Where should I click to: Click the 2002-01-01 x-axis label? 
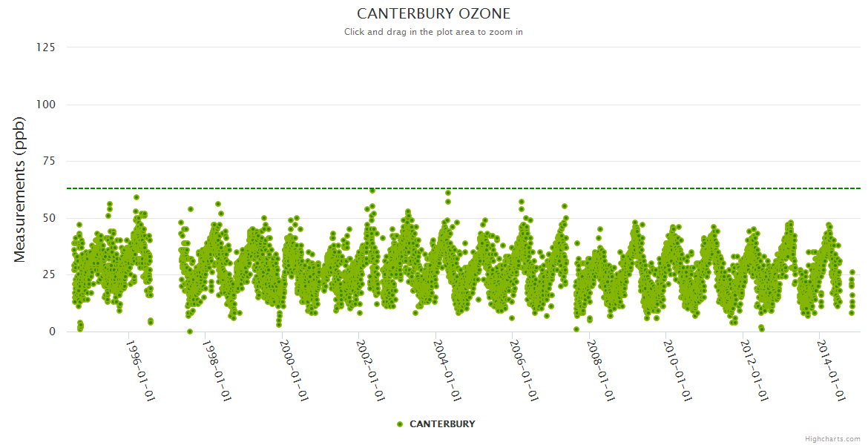click(x=369, y=371)
